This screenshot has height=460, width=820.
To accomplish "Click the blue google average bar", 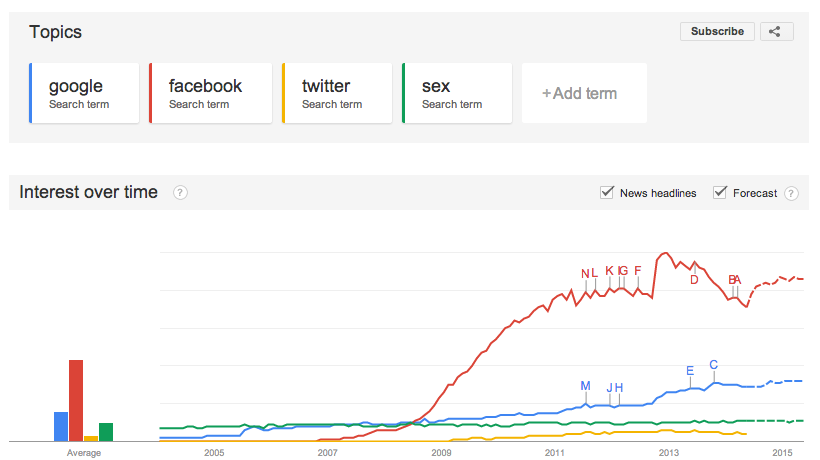I will 60,426.
